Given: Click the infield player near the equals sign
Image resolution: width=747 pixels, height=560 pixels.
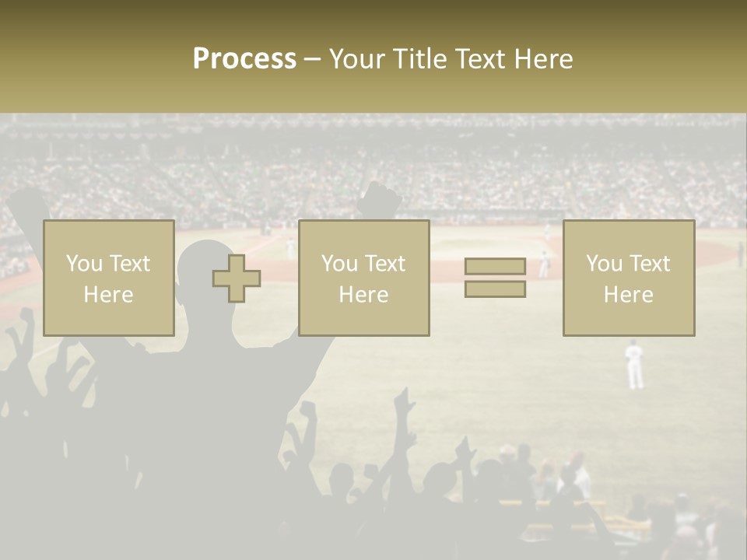Looking at the screenshot, I should (x=544, y=264).
